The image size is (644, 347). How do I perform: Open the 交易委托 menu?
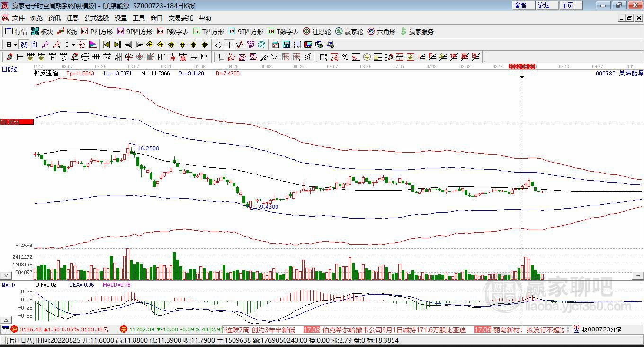click(x=181, y=18)
